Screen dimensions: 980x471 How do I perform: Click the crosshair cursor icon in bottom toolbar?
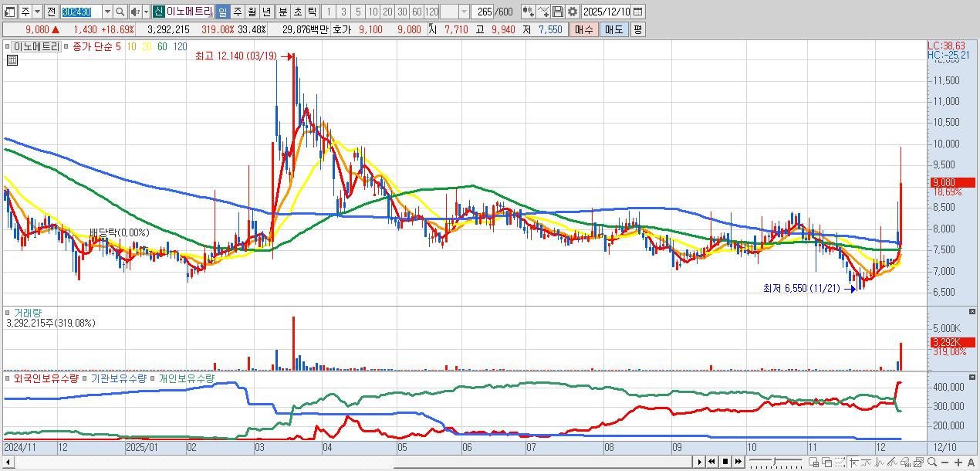853,462
